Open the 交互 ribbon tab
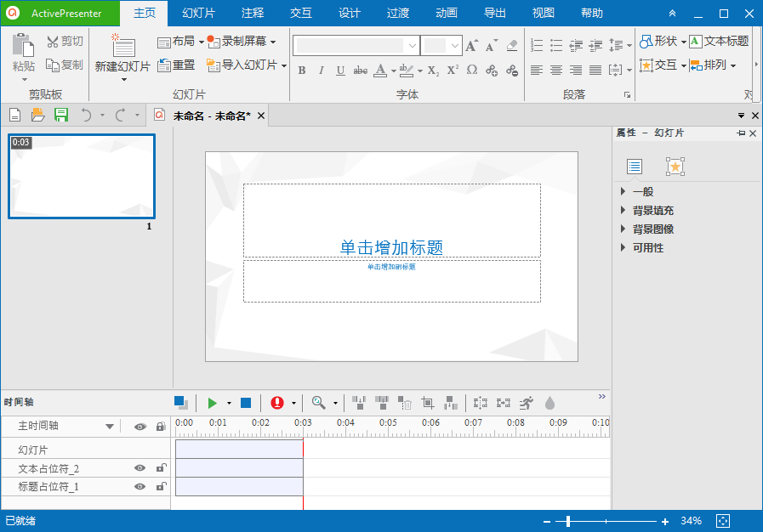763x532 pixels. 301,13
